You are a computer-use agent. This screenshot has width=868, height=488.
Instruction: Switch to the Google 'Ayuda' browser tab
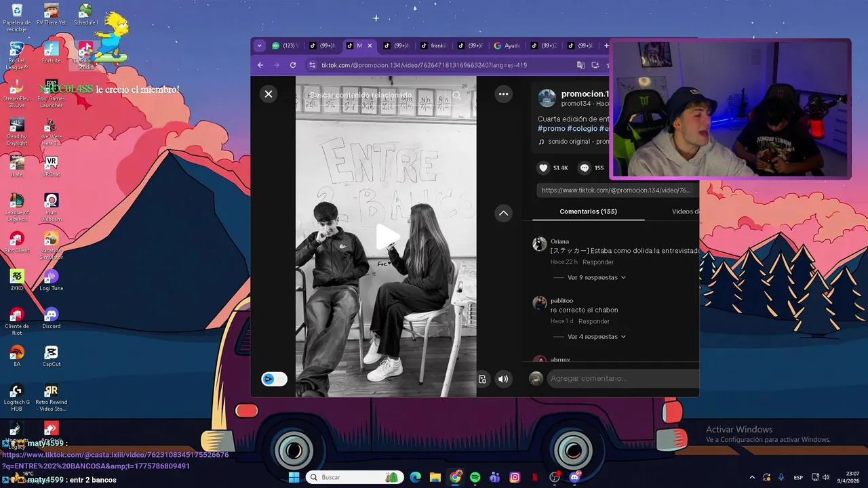506,46
